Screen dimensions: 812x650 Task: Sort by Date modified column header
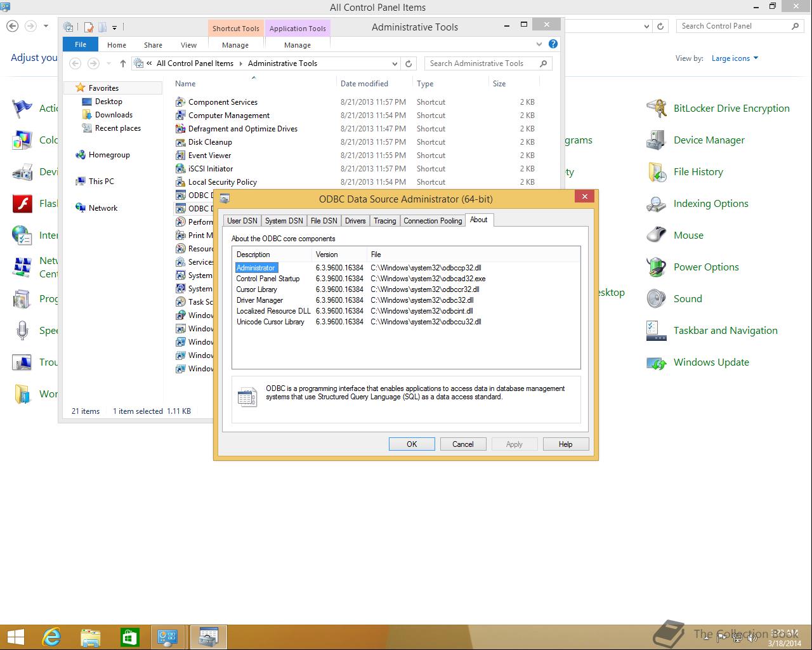point(374,84)
